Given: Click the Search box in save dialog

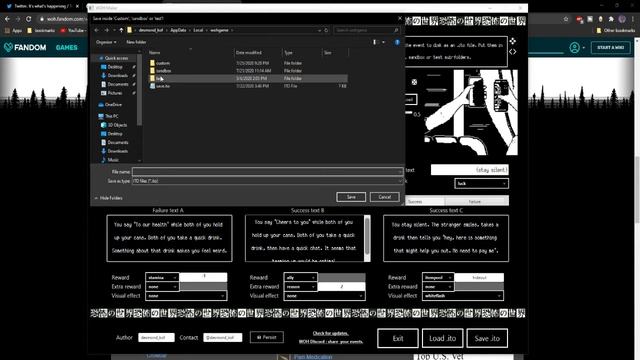Looking at the screenshot, I should coord(367,30).
